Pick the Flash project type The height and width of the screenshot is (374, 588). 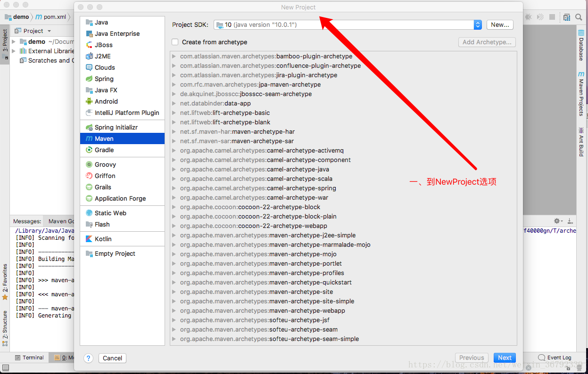pos(122,224)
